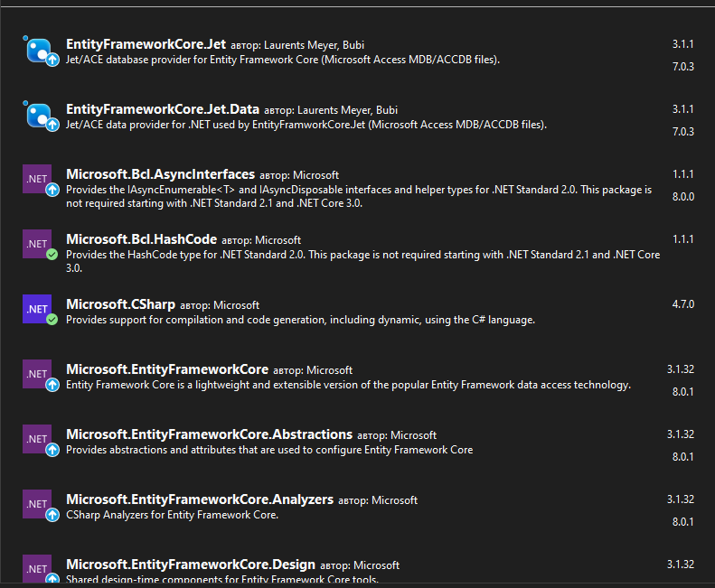Click the IAsyncEnumerable interfaces description text

tap(359, 197)
